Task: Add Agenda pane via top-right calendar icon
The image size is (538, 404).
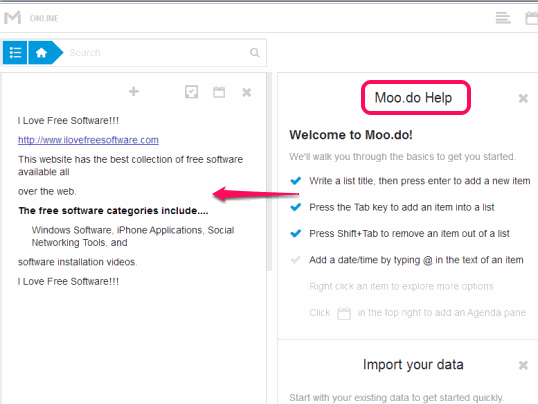Action: [x=532, y=18]
